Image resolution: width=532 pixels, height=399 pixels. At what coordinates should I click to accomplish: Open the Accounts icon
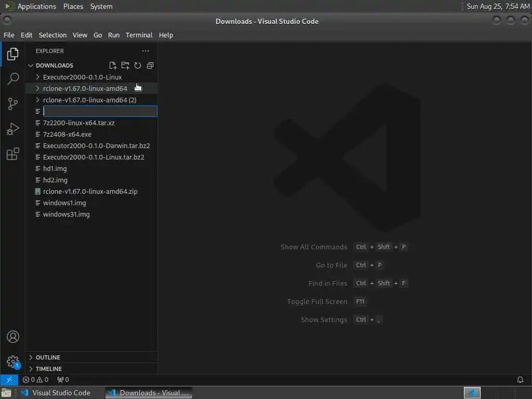click(x=12, y=337)
